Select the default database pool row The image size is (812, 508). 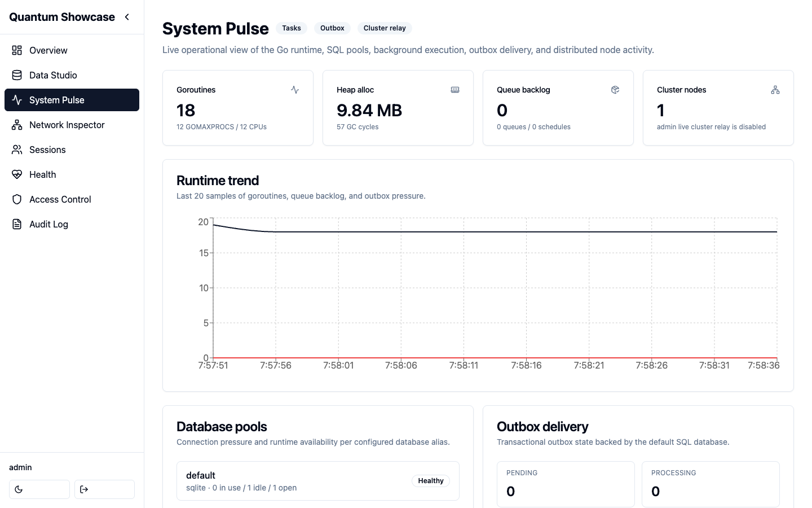click(x=318, y=481)
